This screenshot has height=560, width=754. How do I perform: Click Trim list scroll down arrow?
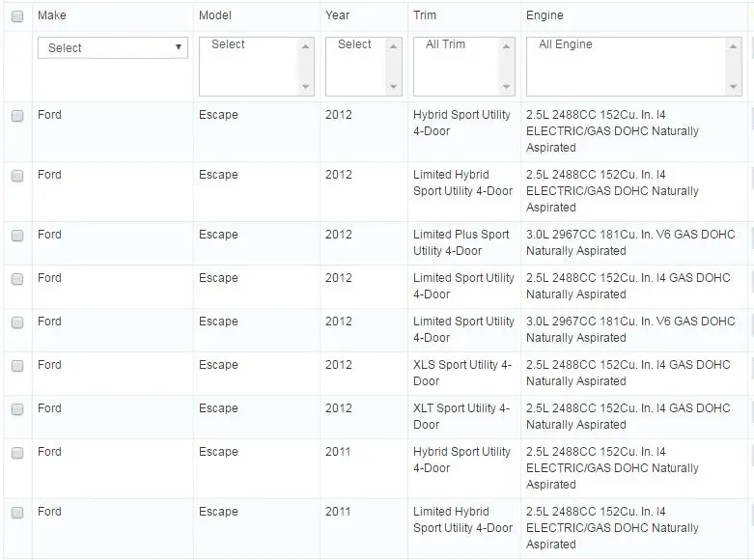pyautogui.click(x=506, y=87)
